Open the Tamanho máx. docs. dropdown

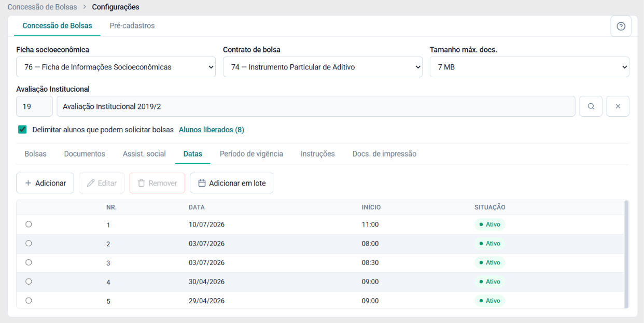coord(529,67)
